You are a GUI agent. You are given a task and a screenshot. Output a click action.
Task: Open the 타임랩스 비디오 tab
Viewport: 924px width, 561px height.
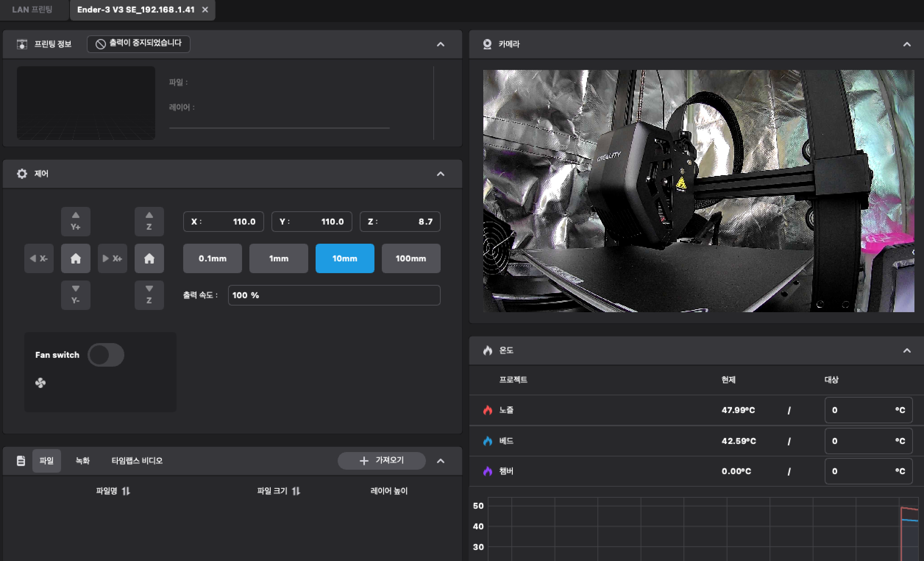[137, 461]
